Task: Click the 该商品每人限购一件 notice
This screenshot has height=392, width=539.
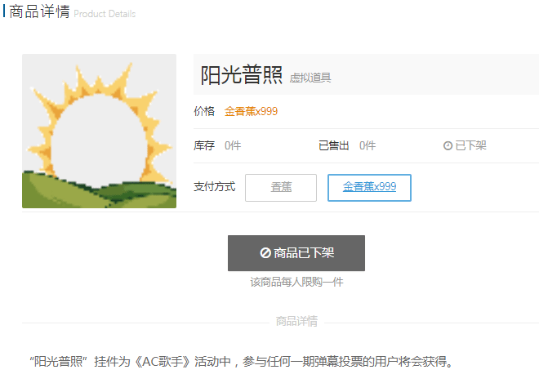Action: (296, 282)
